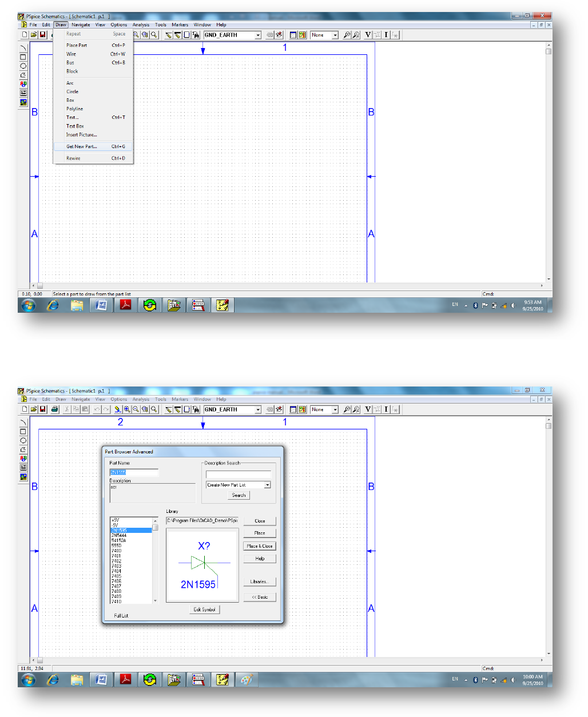
Task: Click Description Search text field
Action: pyautogui.click(x=238, y=474)
